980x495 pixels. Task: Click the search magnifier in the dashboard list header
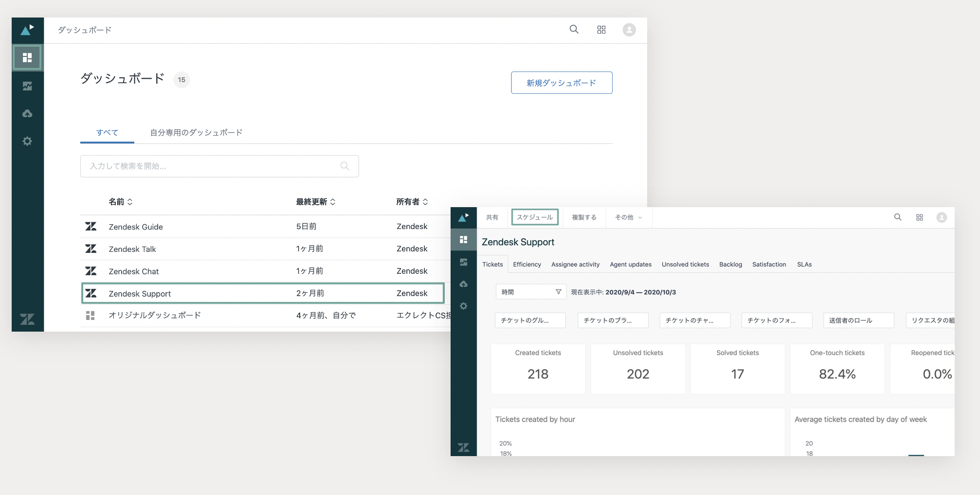coord(574,29)
